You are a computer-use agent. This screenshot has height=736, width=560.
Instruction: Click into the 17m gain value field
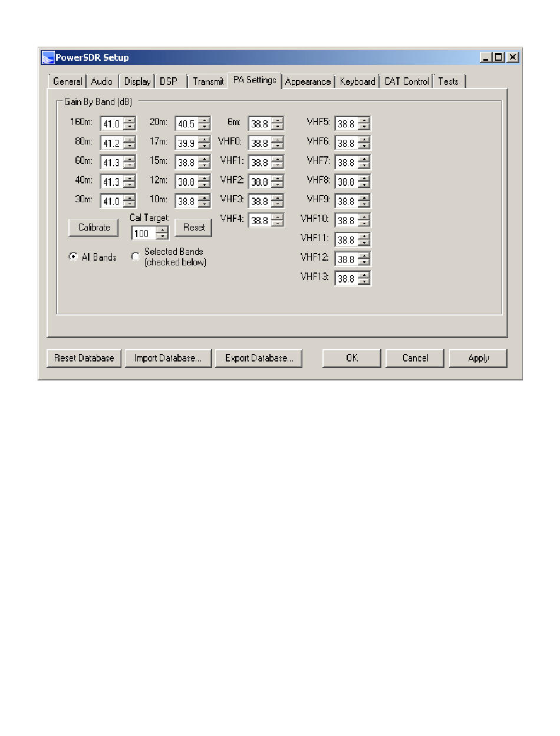pyautogui.click(x=187, y=143)
